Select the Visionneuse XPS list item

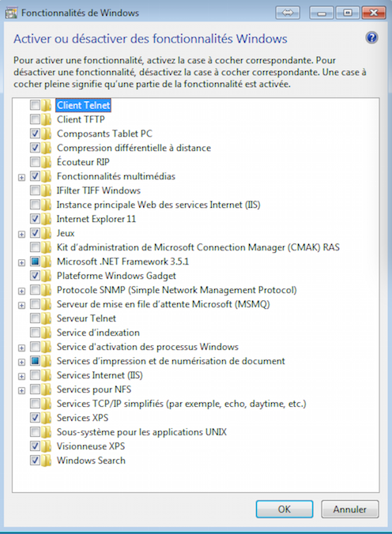91,446
